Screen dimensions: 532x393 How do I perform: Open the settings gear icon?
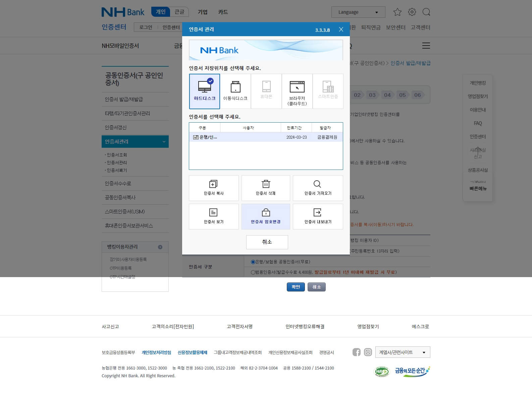coord(412,12)
